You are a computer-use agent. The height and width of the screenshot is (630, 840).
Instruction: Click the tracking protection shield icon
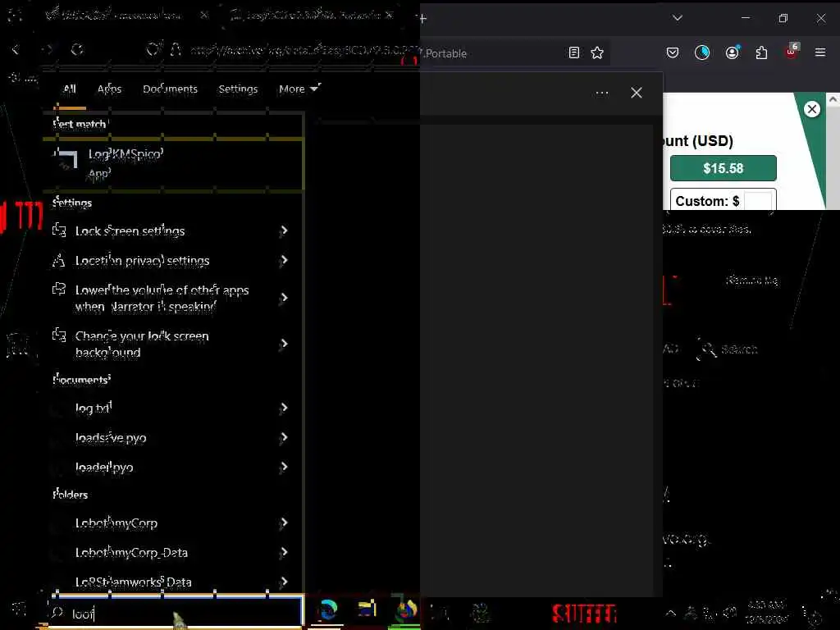pyautogui.click(x=153, y=50)
